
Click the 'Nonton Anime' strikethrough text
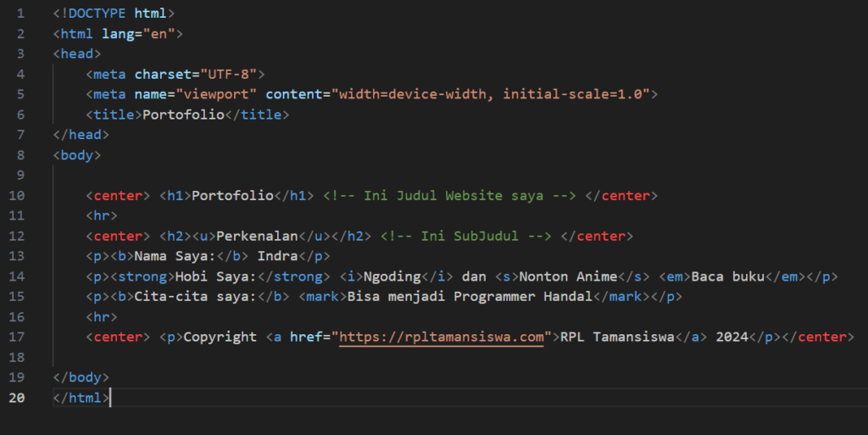(x=568, y=276)
